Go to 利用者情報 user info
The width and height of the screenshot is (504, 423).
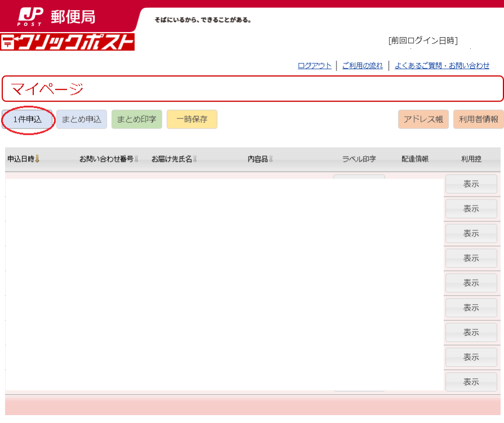coord(478,119)
